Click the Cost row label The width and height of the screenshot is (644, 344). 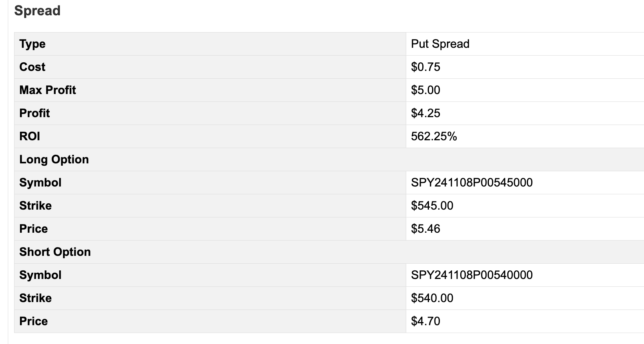pyautogui.click(x=32, y=67)
